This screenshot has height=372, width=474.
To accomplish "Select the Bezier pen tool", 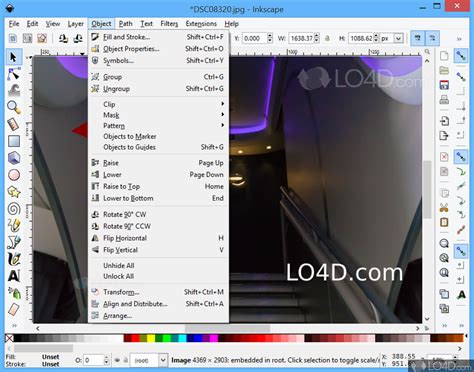I will click(14, 242).
